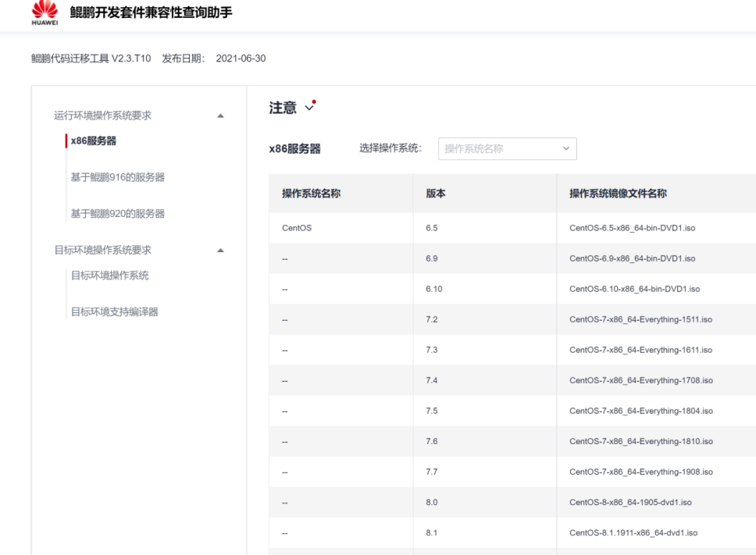Click the 目标环境操作系统要求 heading
The image size is (756, 555).
pyautogui.click(x=102, y=251)
